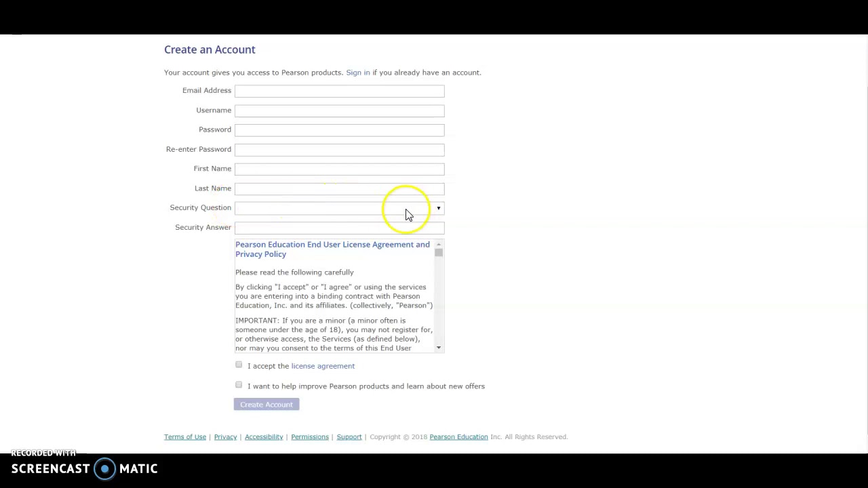Click the Username input field
868x488 pixels.
[339, 110]
